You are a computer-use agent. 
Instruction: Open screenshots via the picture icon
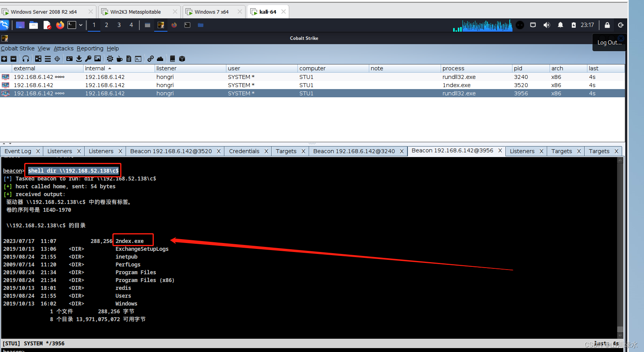click(98, 59)
